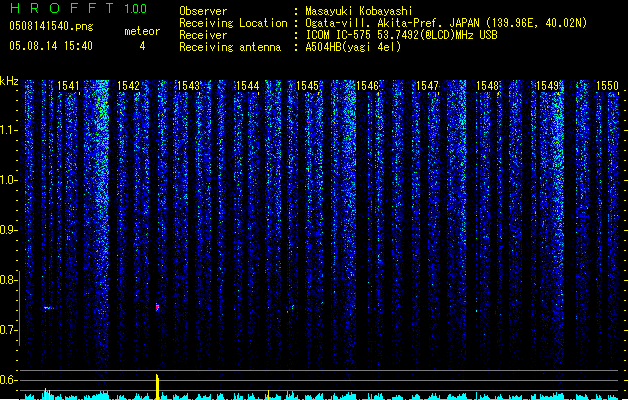Select location Ogata-vill. Akita-Pref. JAPAN text
This screenshot has height=400, width=629.
tap(392, 23)
